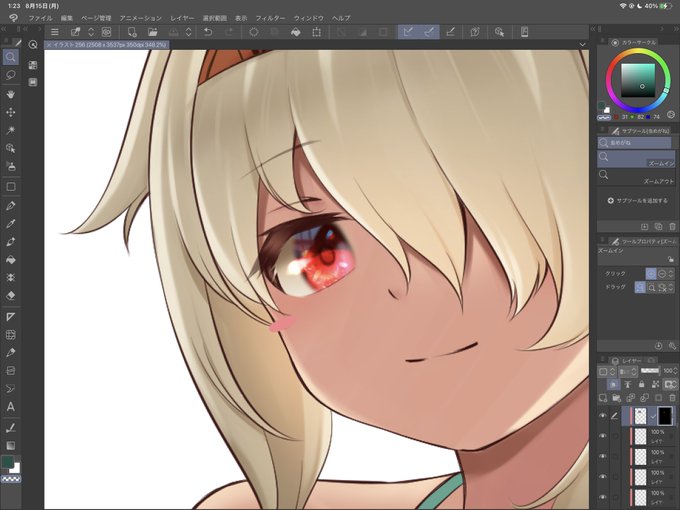Click the reset tool property icon
Viewport: 680px width, 510px height.
pyautogui.click(x=658, y=346)
